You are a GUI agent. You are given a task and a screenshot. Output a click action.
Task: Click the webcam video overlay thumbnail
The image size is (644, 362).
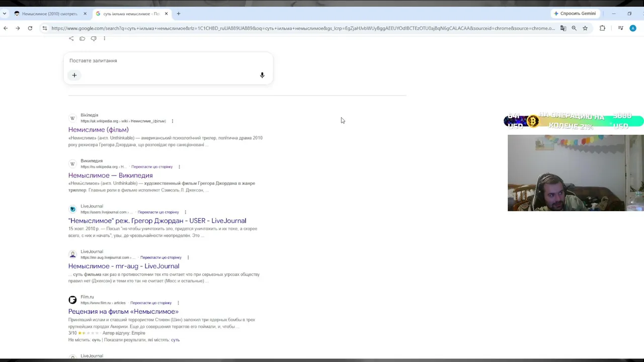(576, 173)
